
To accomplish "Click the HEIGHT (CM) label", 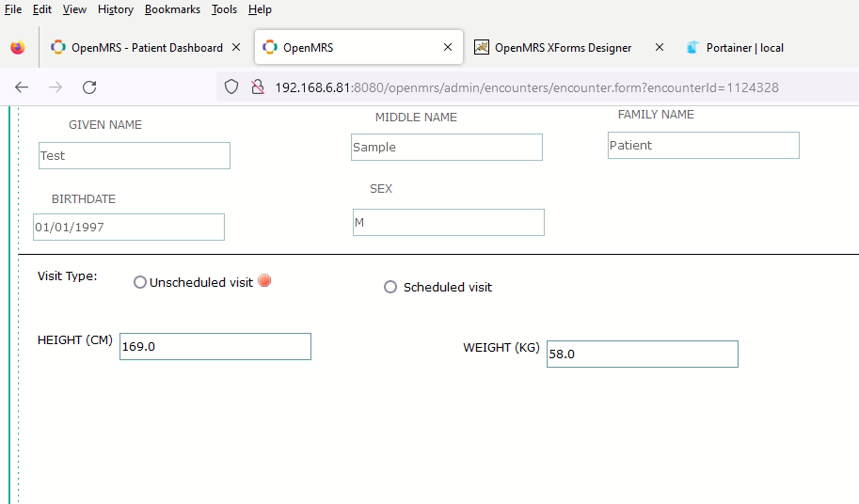I will pos(75,339).
